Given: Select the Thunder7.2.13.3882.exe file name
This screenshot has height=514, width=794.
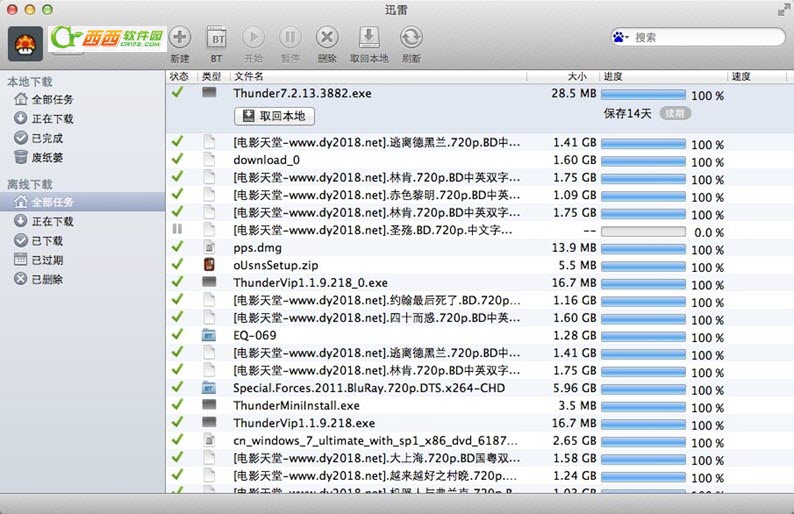Looking at the screenshot, I should [302, 93].
